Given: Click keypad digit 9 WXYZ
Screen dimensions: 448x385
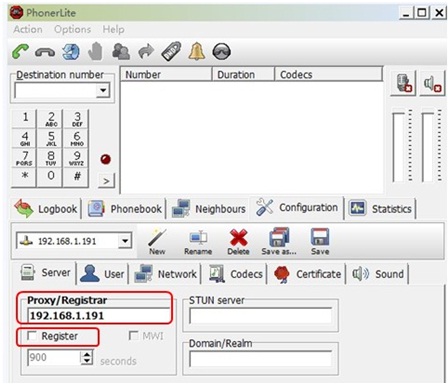Looking at the screenshot, I should pos(77,158).
